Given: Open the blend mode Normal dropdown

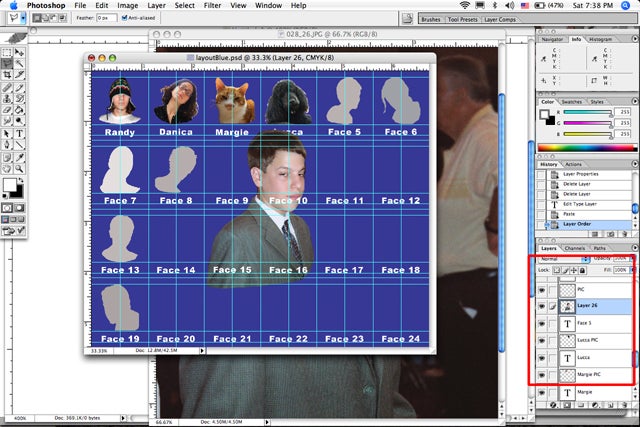Looking at the screenshot, I should 564,259.
